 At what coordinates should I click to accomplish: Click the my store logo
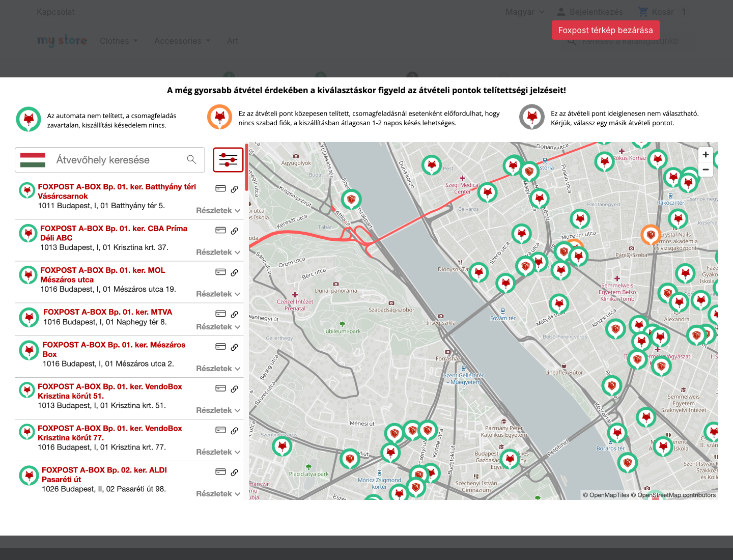click(62, 41)
